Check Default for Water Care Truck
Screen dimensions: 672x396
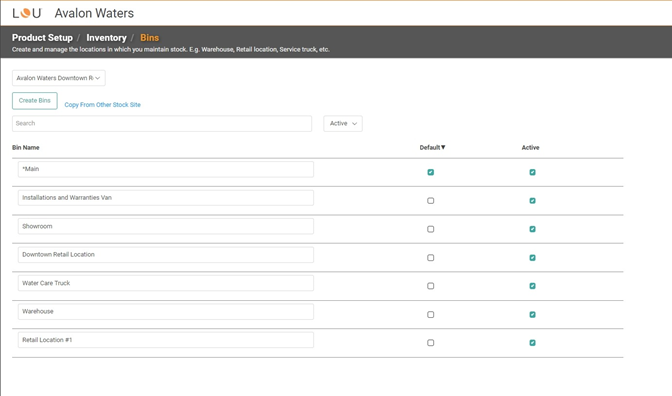(x=431, y=286)
